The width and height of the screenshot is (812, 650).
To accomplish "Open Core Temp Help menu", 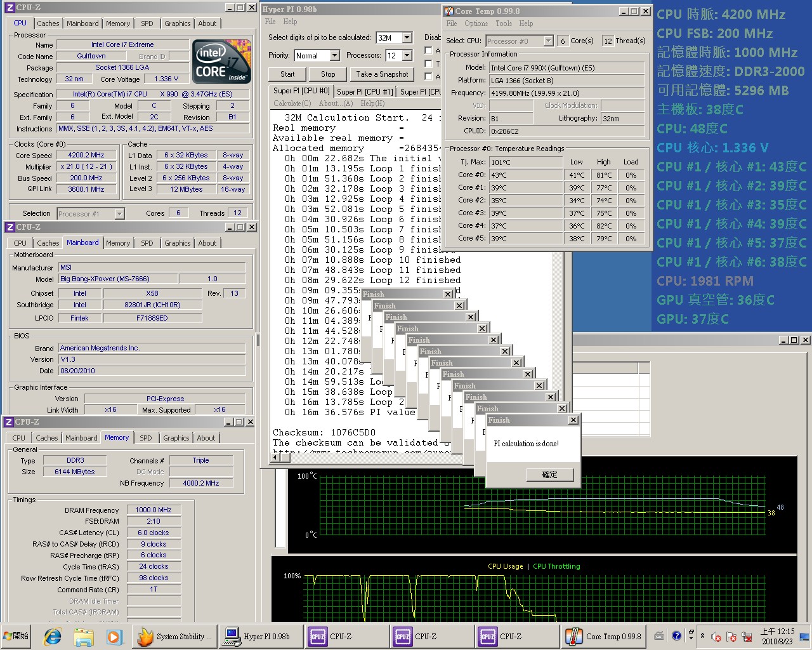I will point(526,23).
